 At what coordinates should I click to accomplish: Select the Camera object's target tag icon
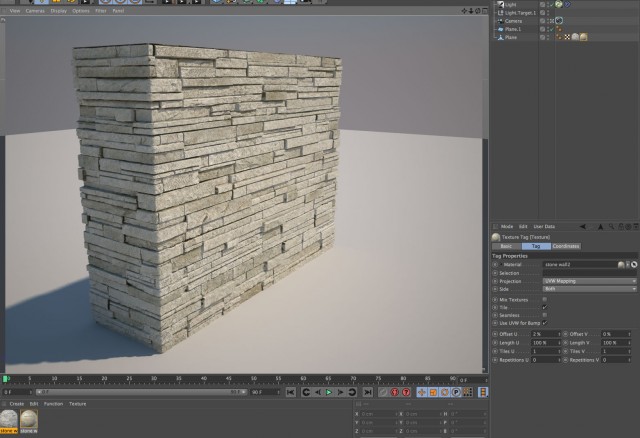(x=559, y=21)
